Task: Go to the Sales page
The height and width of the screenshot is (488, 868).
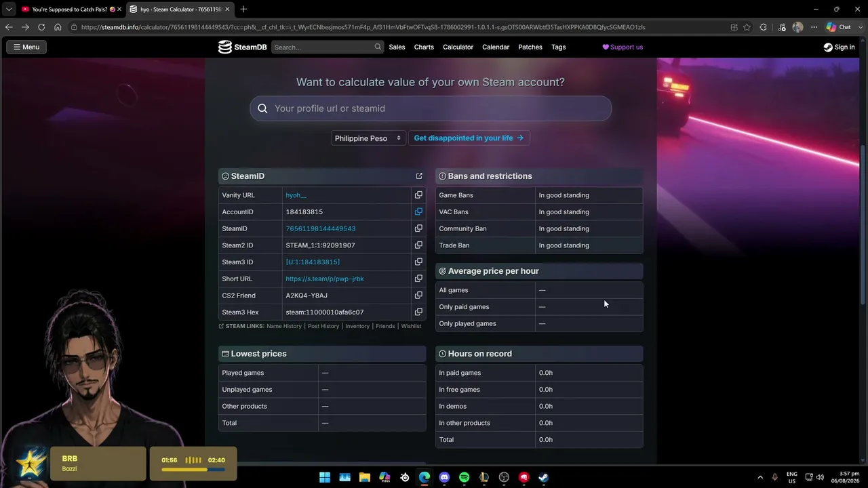Action: (397, 47)
